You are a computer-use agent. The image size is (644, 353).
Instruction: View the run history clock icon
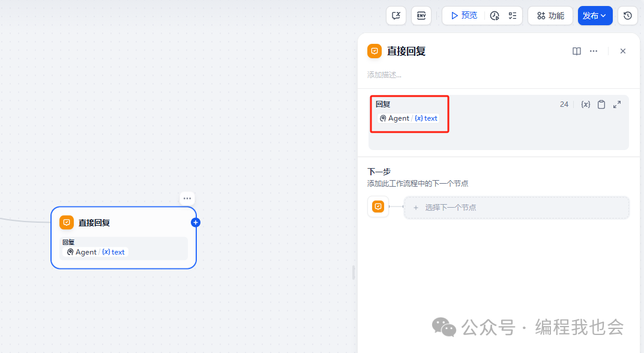tap(495, 16)
